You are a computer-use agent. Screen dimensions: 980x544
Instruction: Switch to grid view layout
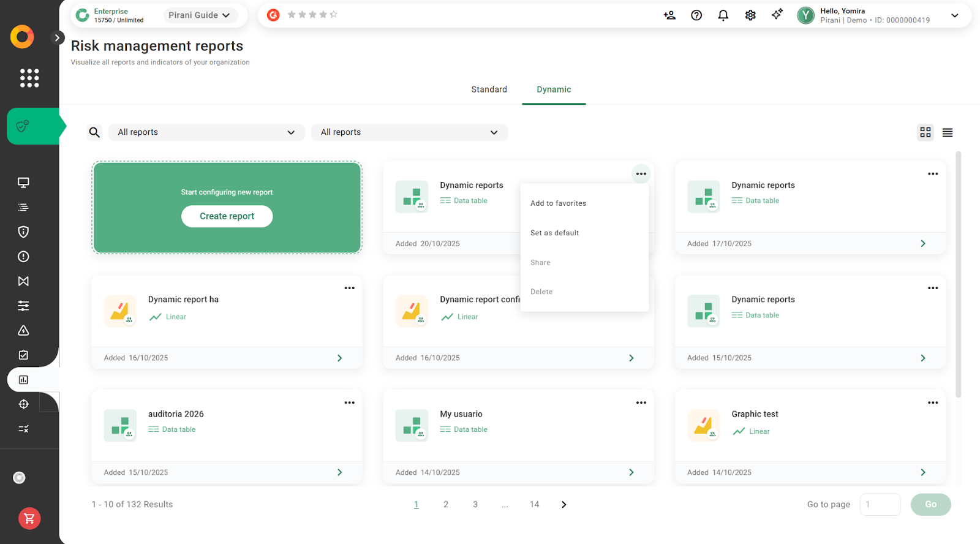[x=925, y=132]
